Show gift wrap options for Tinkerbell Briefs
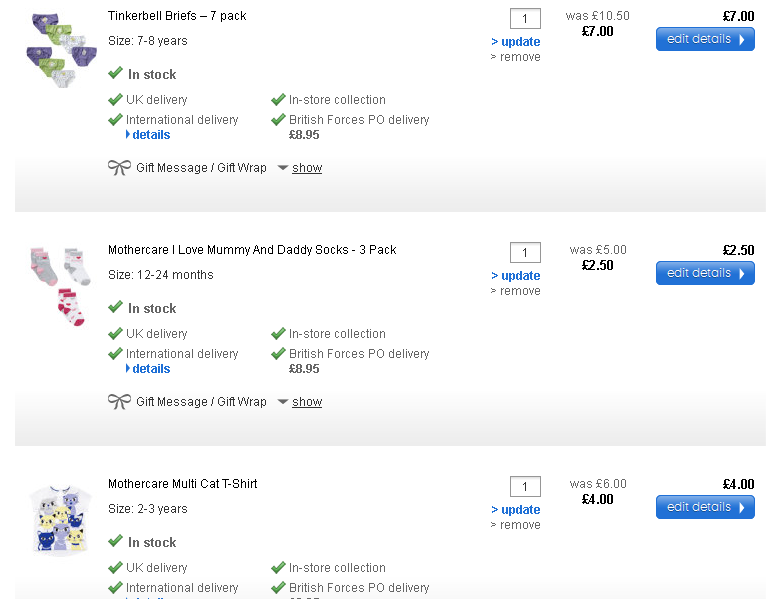This screenshot has width=782, height=599. tap(306, 168)
